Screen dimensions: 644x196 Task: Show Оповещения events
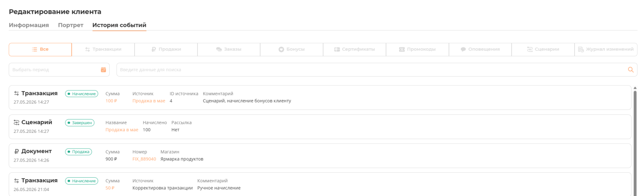click(x=480, y=49)
